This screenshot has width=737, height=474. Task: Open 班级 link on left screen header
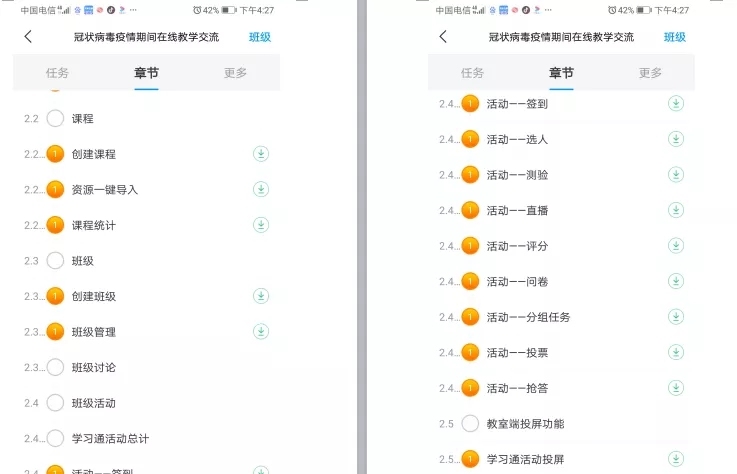pos(259,37)
